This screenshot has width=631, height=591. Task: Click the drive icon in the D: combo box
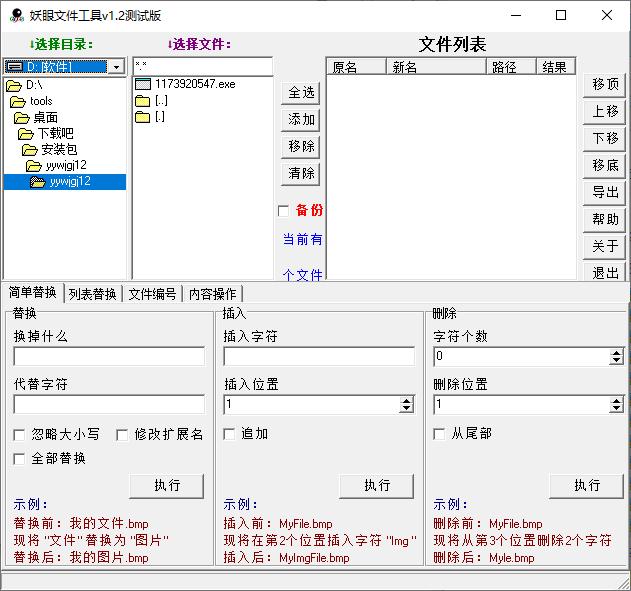16,66
